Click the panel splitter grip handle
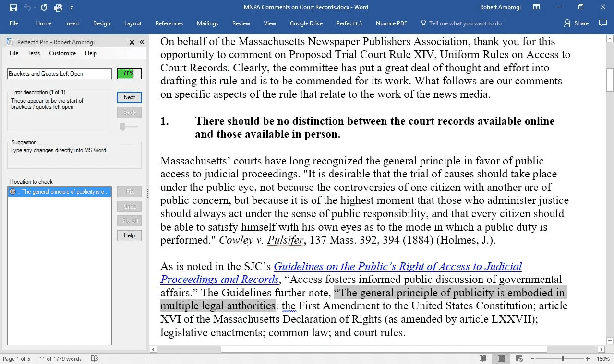This screenshot has width=614, height=364. 147,193
